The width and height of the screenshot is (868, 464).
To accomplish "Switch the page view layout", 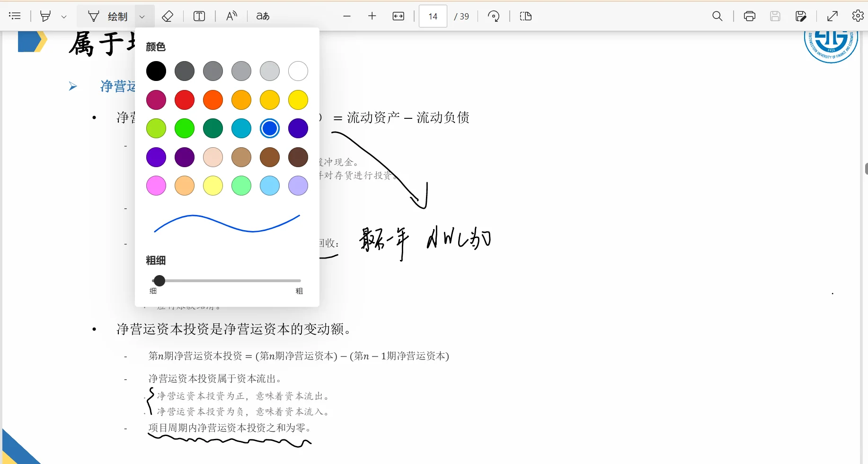I will tap(525, 16).
